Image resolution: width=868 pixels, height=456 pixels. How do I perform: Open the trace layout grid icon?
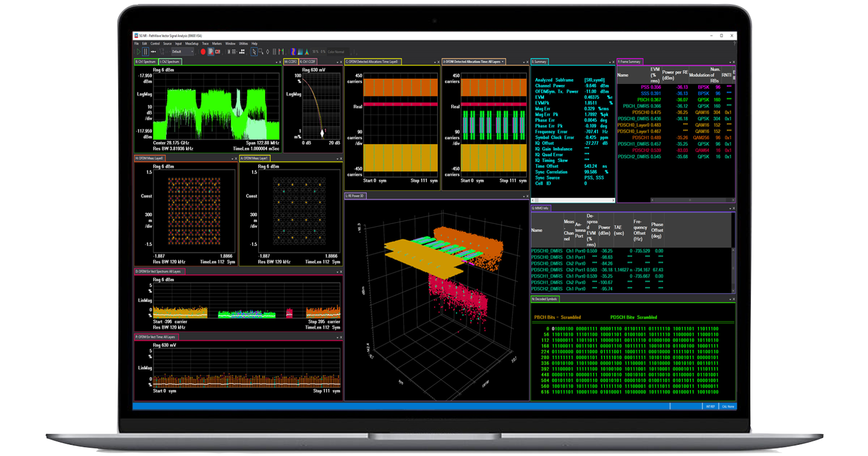click(x=233, y=51)
